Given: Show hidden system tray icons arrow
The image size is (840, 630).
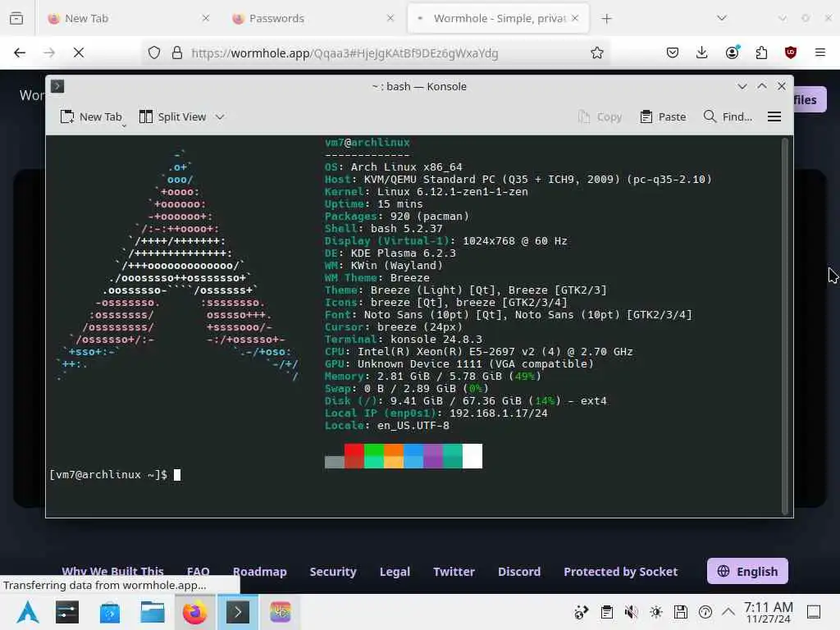Looking at the screenshot, I should tap(728, 611).
